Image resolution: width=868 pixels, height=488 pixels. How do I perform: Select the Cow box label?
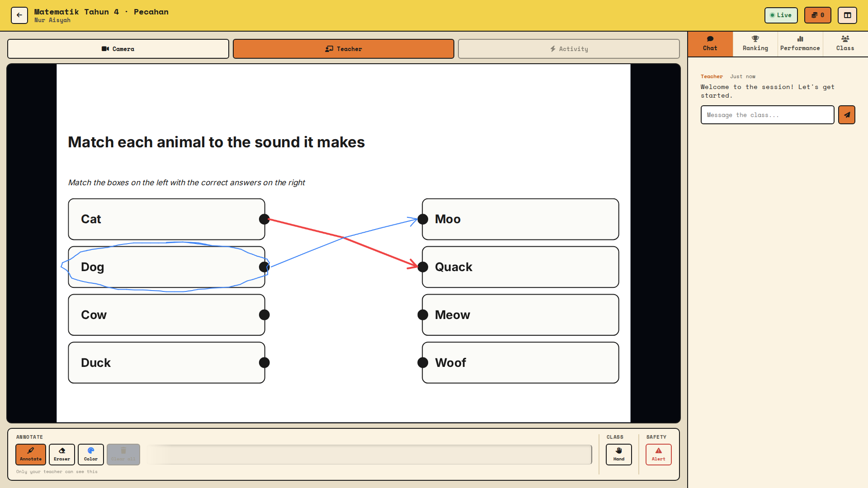(x=94, y=315)
